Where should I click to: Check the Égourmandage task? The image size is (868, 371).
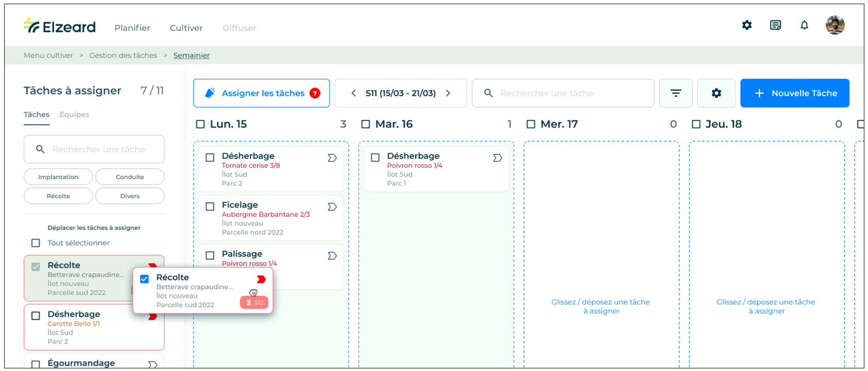tap(35, 364)
